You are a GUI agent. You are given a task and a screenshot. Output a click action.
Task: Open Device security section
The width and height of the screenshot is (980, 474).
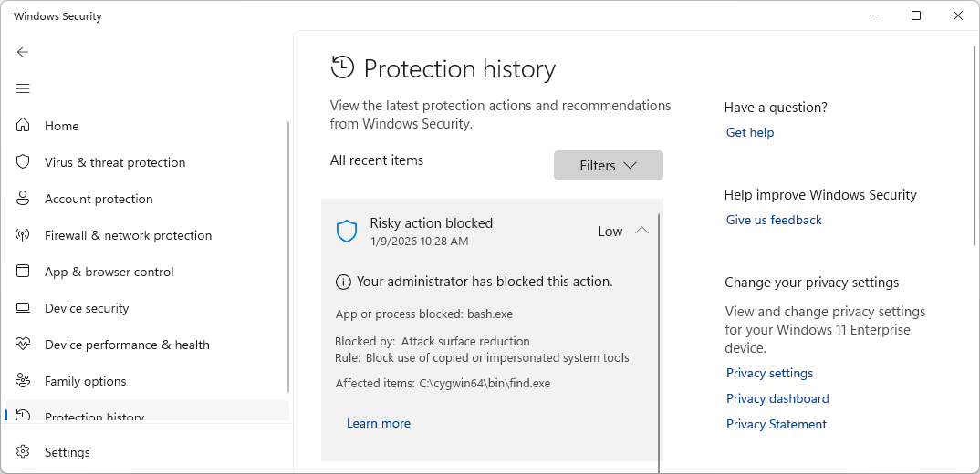coord(146,308)
